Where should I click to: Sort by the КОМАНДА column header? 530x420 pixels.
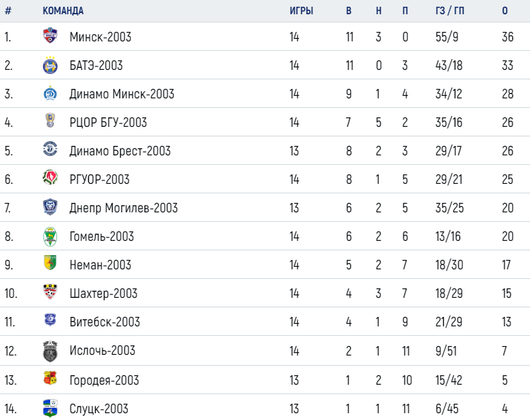[63, 11]
